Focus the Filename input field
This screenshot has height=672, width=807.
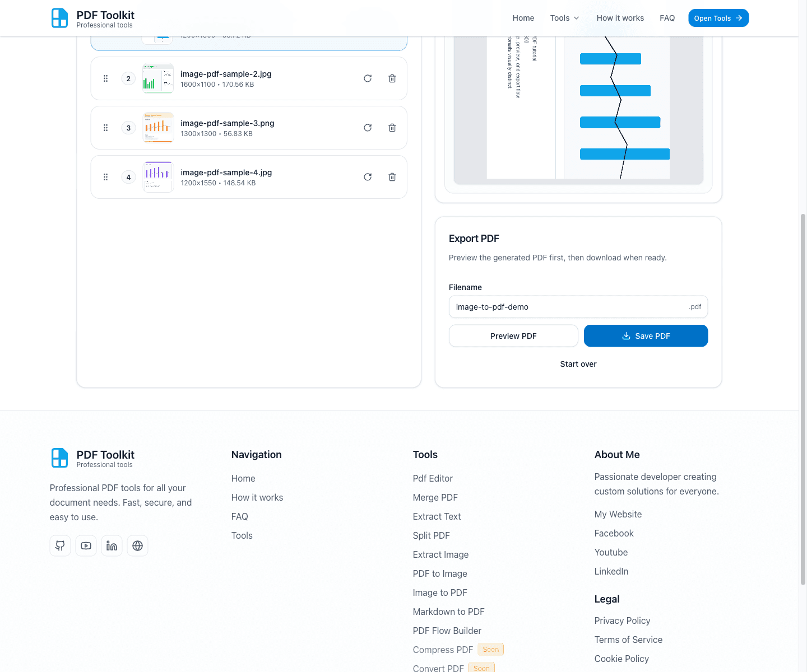click(569, 307)
